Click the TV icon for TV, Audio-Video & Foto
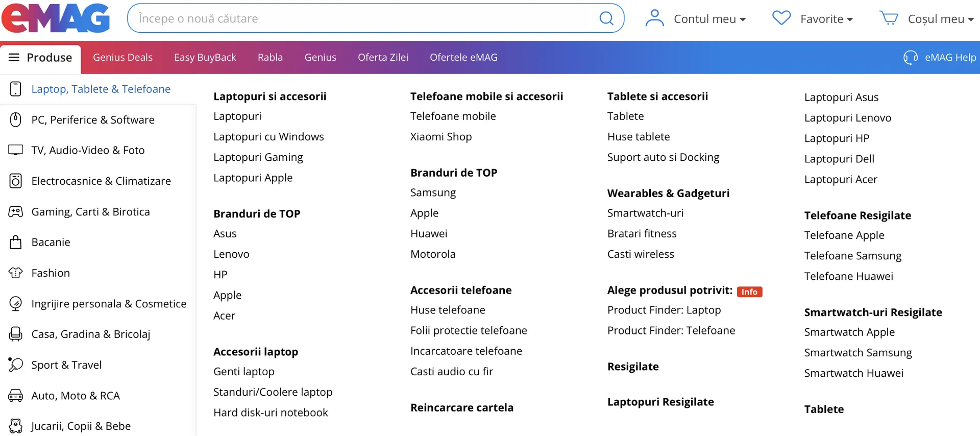Image resolution: width=980 pixels, height=436 pixels. [16, 150]
